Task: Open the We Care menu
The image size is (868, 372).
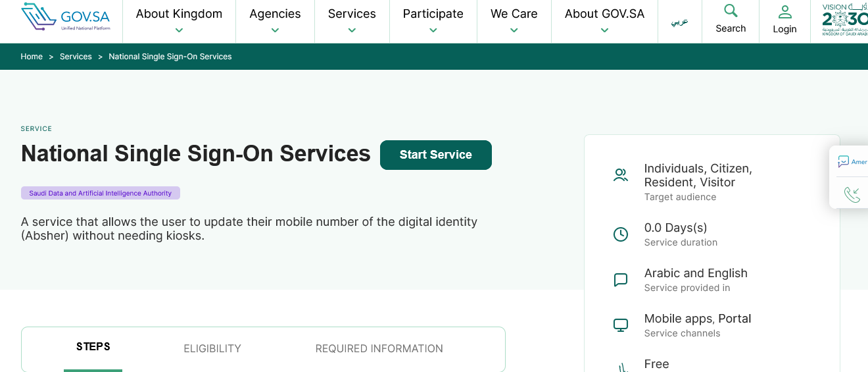Action: [x=514, y=20]
